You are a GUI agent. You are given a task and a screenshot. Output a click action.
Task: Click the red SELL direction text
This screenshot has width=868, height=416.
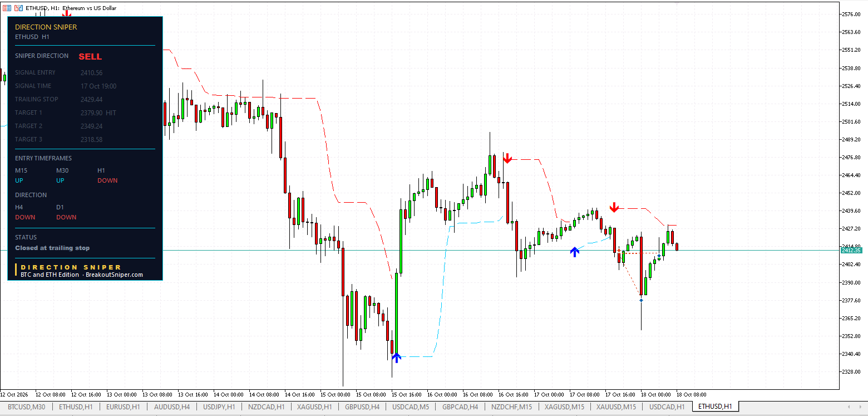(90, 57)
